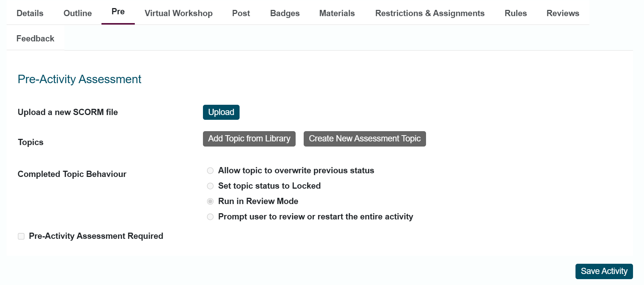Select Allow topic to overwrite previous status
This screenshot has width=644, height=285.
(x=210, y=171)
